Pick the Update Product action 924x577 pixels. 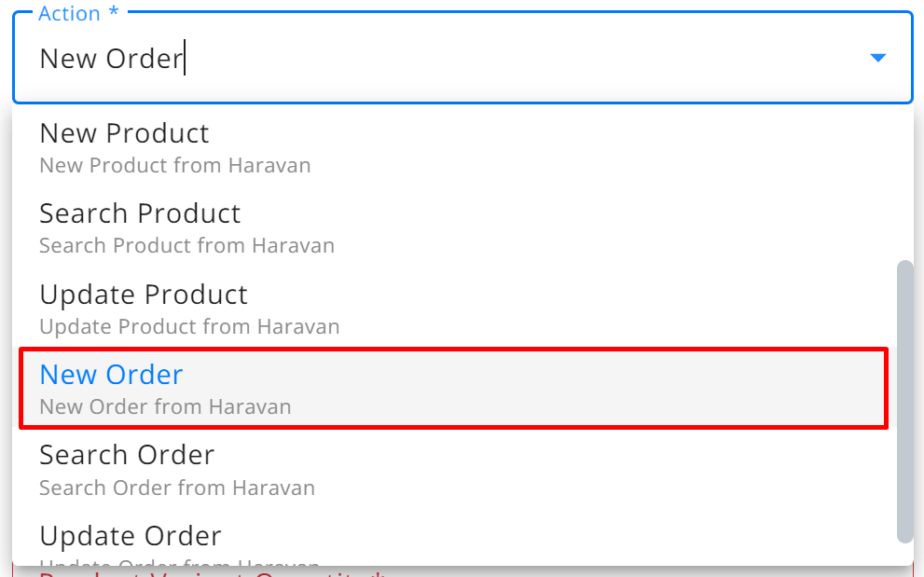pos(462,309)
